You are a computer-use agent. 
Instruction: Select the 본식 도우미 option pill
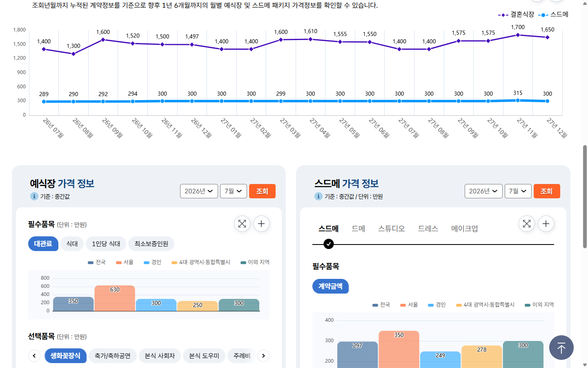(204, 356)
